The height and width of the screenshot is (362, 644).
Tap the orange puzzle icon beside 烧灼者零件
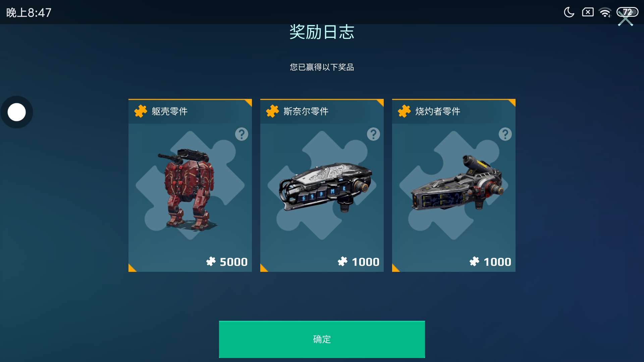point(404,111)
